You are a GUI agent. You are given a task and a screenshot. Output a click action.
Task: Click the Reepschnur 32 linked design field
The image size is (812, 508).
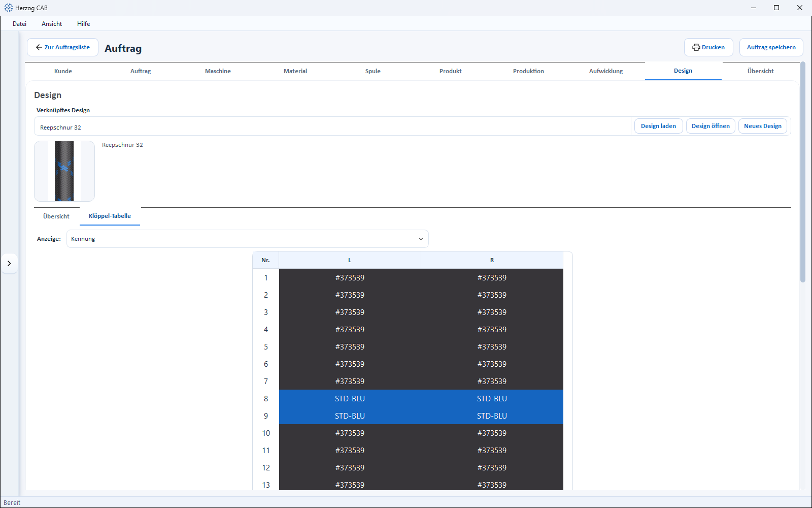coord(332,126)
